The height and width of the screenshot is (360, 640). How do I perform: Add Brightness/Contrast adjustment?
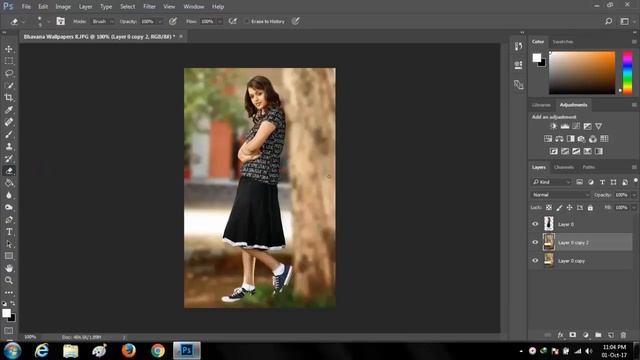click(553, 126)
